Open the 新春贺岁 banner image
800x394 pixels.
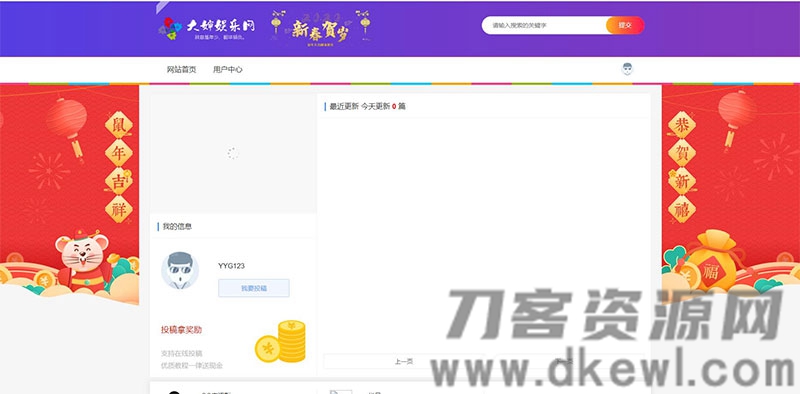320,29
